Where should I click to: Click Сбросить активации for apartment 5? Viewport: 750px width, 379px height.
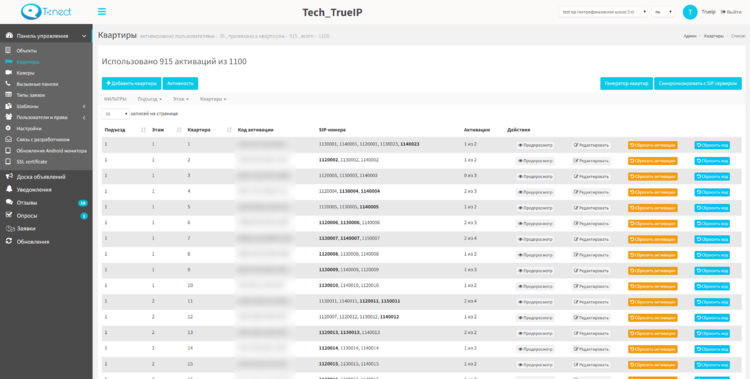point(653,208)
